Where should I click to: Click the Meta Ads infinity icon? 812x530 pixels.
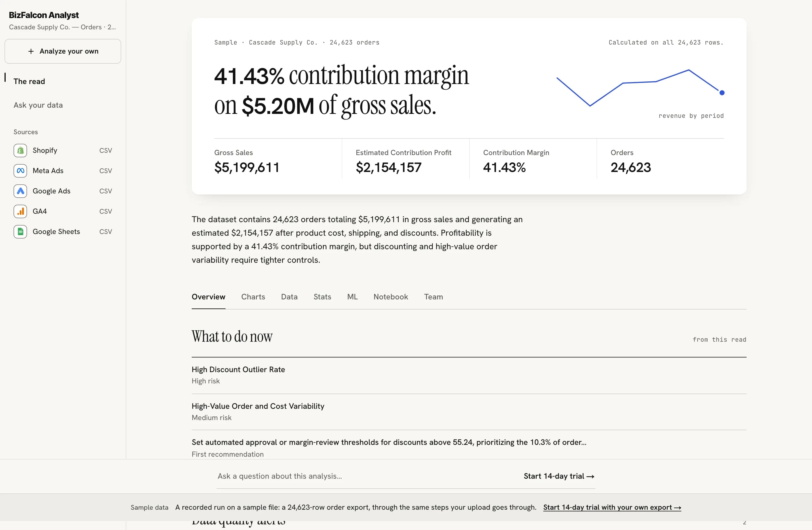(x=21, y=171)
